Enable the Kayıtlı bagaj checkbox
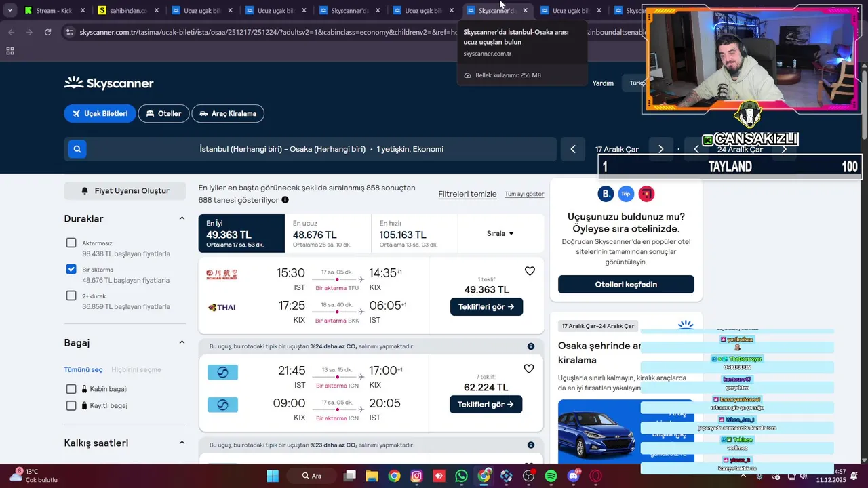The width and height of the screenshot is (868, 488). click(x=71, y=405)
